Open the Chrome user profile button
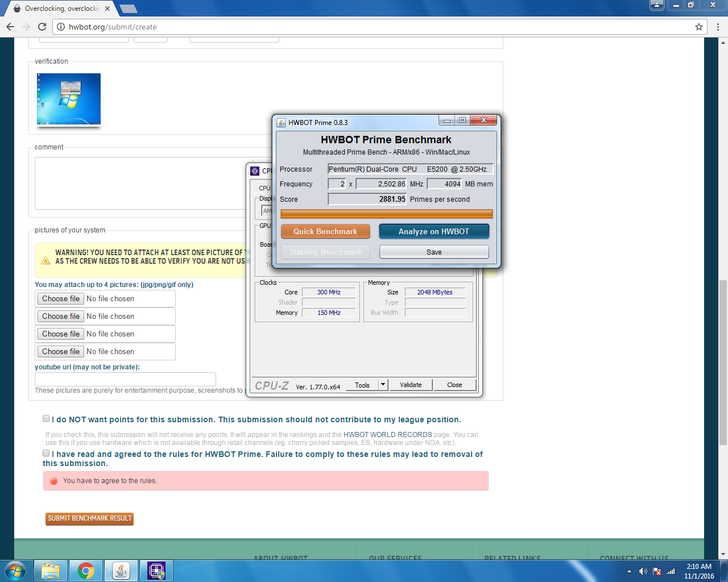 point(657,5)
